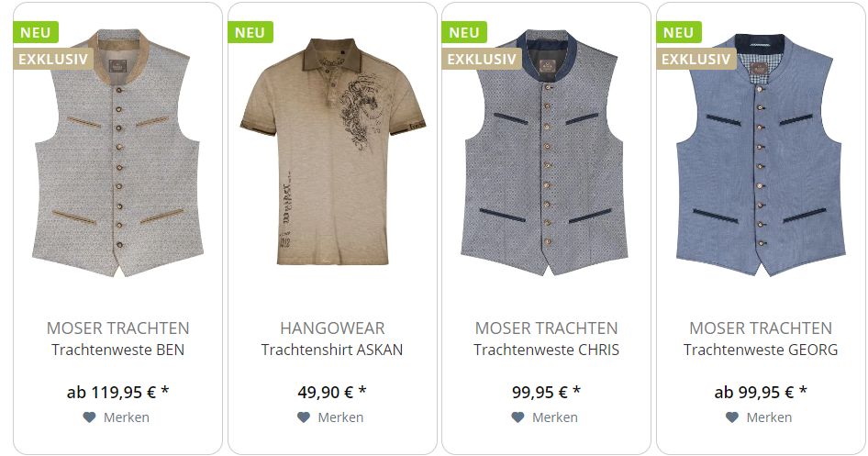Click EXKLUSIV badge on Trachtenweste CHRIS

[482, 60]
